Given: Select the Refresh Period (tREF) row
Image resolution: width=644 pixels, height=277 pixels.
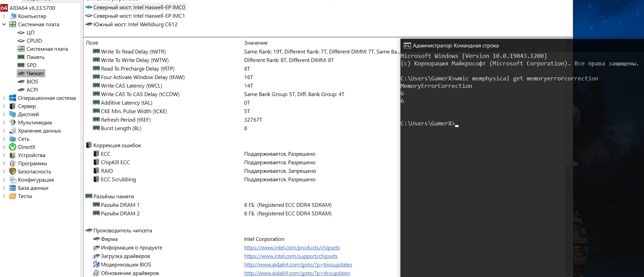Looking at the screenshot, I should click(242, 120).
